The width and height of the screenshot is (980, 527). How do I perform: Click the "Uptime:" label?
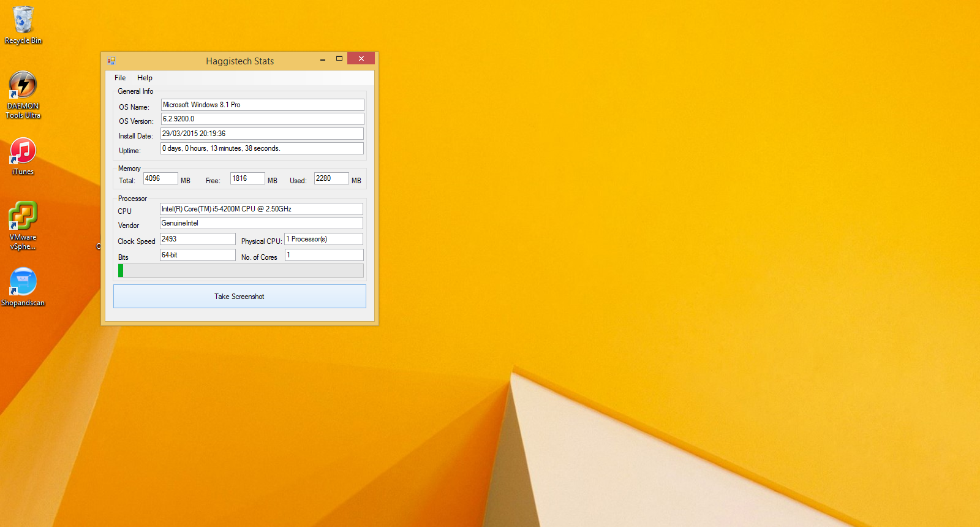pyautogui.click(x=130, y=151)
